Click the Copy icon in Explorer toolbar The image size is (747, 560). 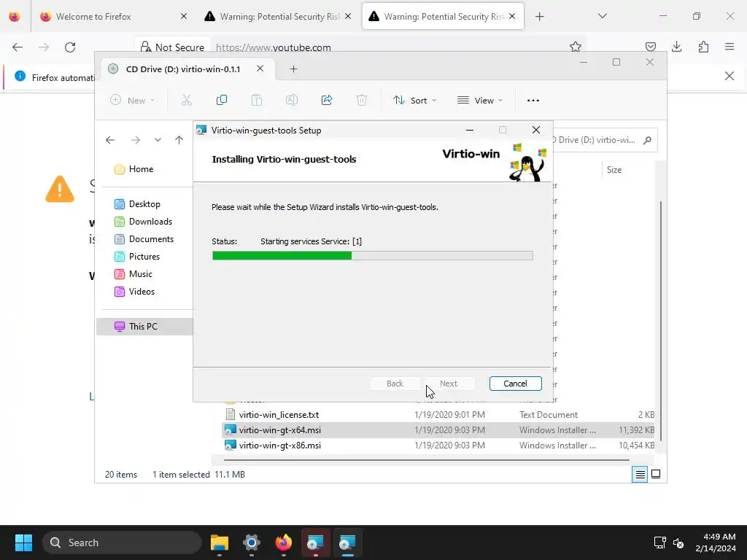click(x=222, y=100)
